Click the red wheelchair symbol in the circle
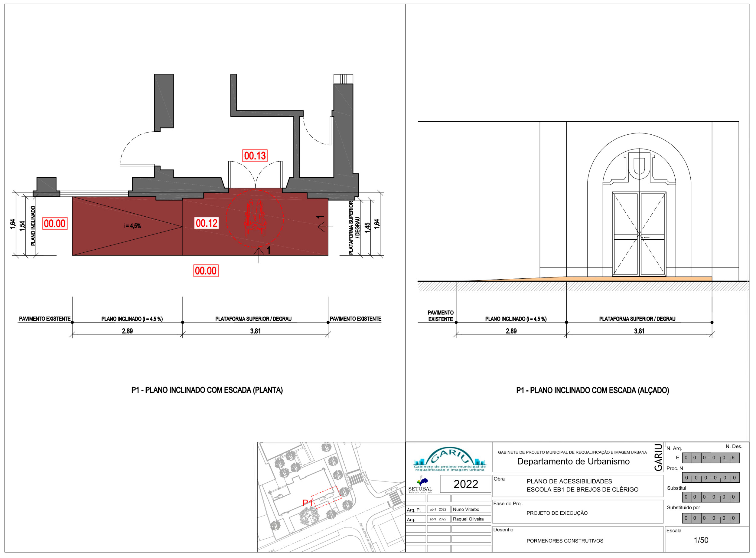This screenshot has width=756, height=558. [255, 218]
